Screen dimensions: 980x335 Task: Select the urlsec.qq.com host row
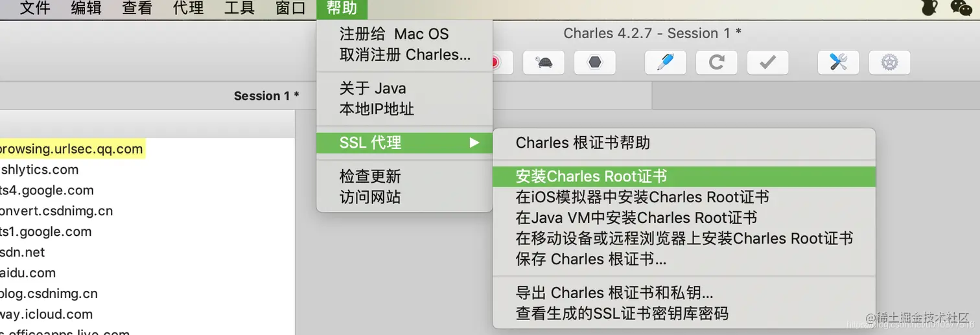point(71,149)
